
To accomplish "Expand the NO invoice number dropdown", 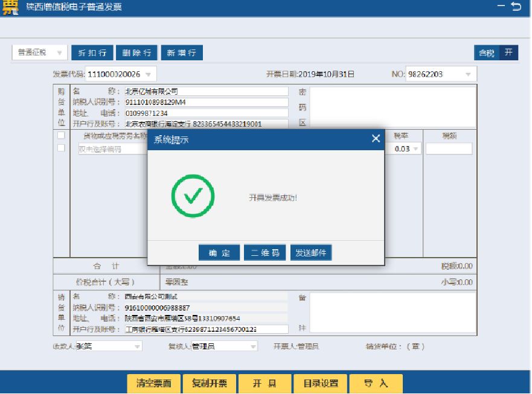I will pos(468,74).
